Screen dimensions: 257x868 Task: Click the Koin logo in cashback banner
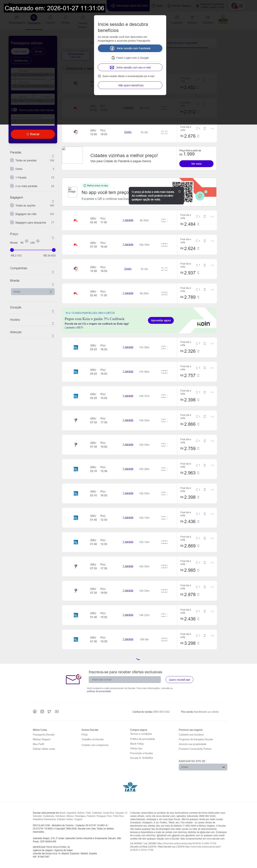pyautogui.click(x=203, y=323)
